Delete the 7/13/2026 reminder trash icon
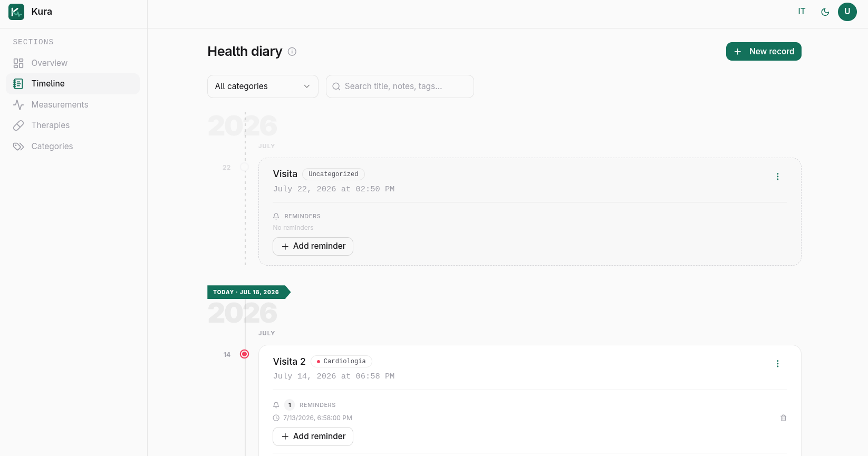The height and width of the screenshot is (456, 868). [x=783, y=418]
